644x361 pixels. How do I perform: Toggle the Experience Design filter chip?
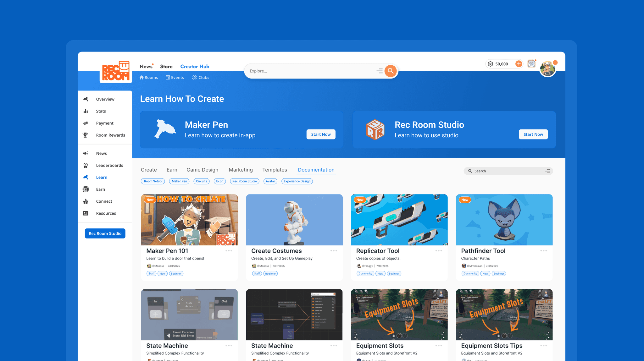297,181
